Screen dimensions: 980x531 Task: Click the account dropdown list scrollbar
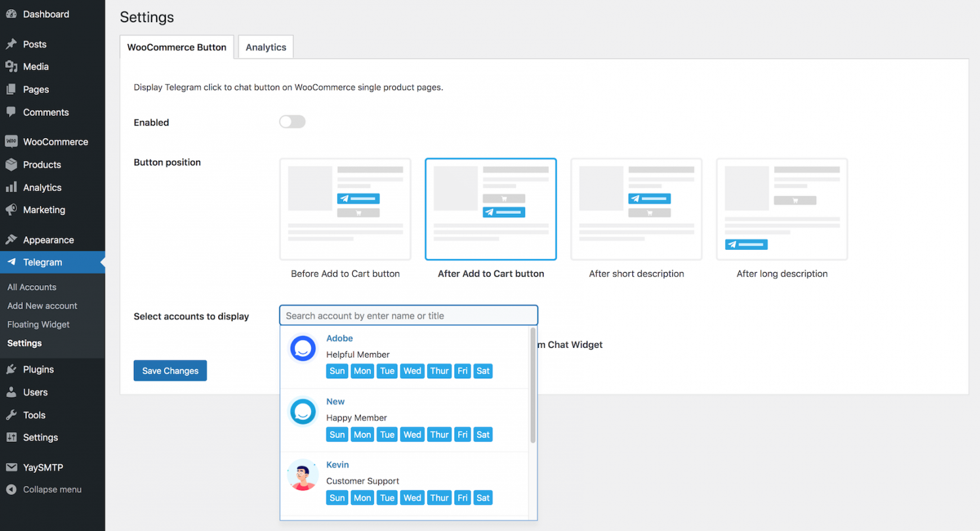coord(533,386)
